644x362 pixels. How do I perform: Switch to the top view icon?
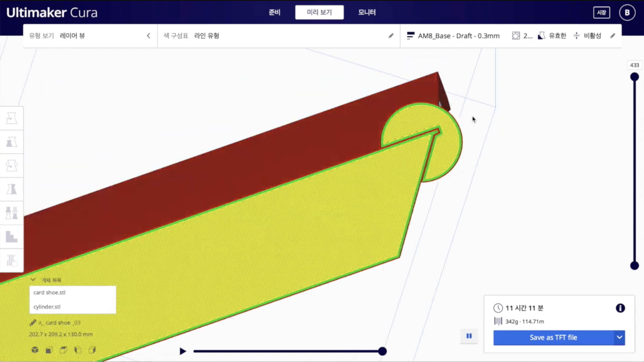(x=63, y=350)
